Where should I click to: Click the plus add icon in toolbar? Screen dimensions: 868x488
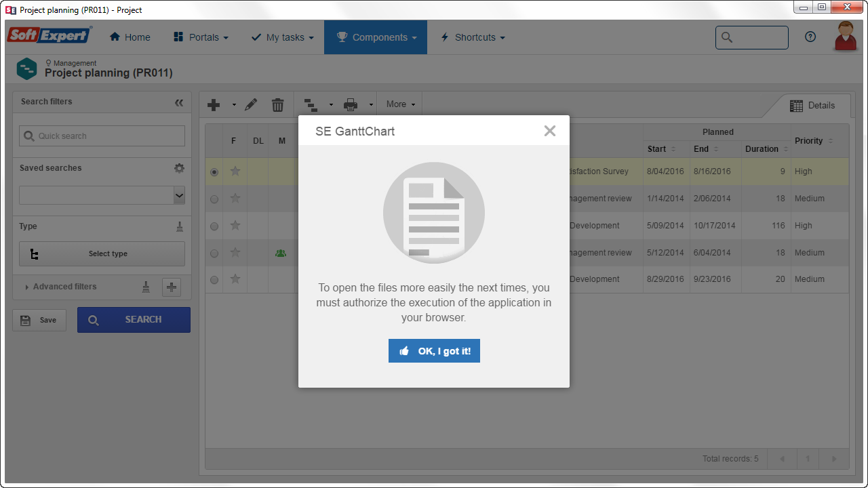coord(214,104)
